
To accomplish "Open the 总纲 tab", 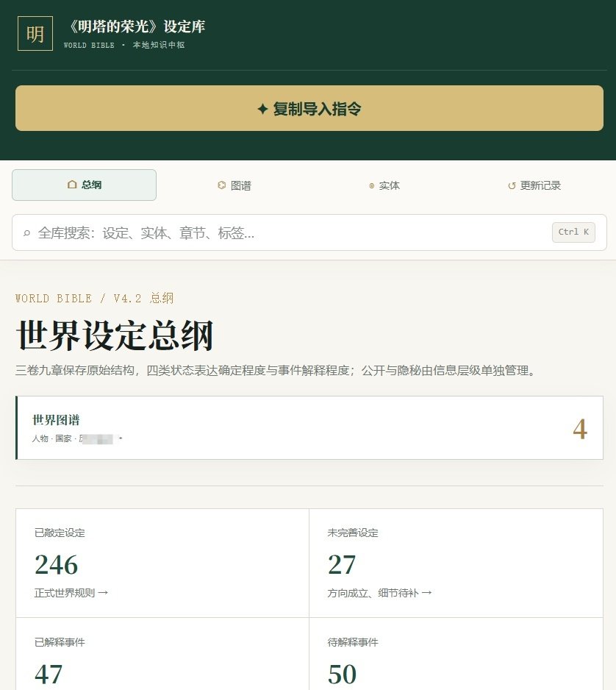I will click(84, 185).
